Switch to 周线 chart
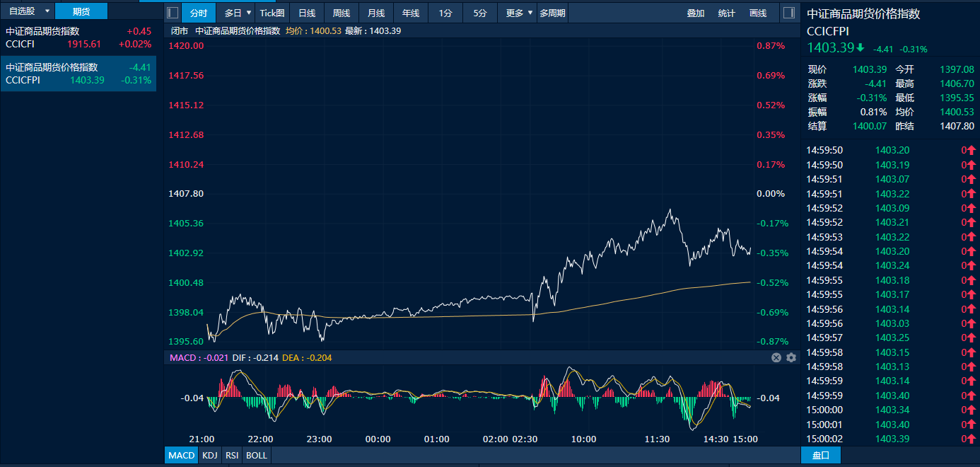 342,13
